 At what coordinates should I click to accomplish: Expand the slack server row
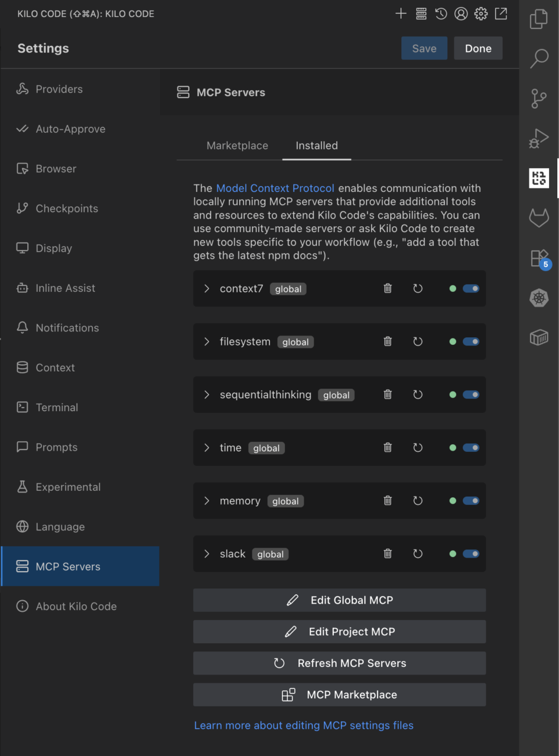[x=207, y=554]
